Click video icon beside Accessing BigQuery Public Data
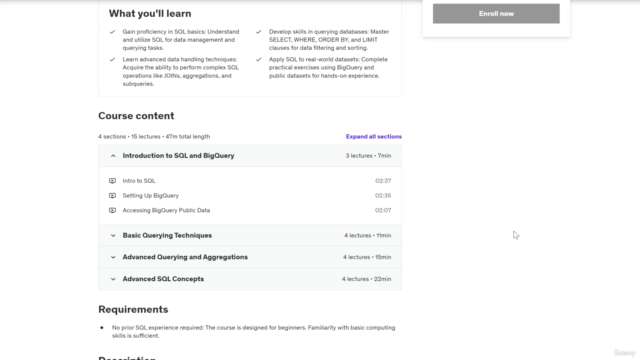The width and height of the screenshot is (640, 360). [112, 210]
